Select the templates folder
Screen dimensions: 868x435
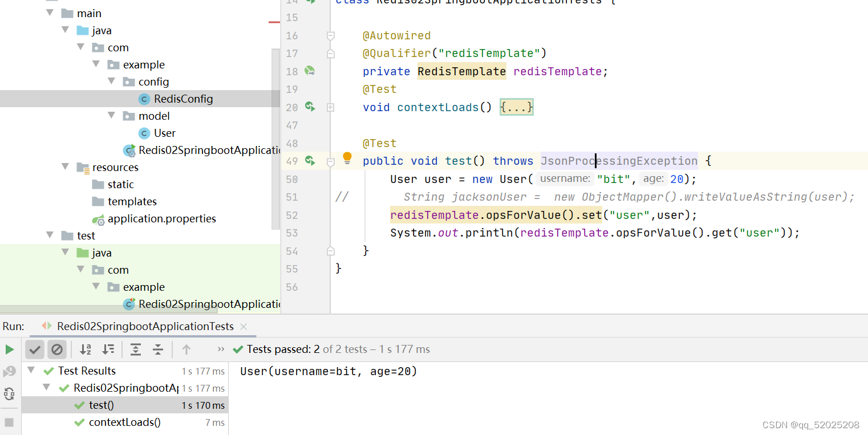(x=132, y=201)
